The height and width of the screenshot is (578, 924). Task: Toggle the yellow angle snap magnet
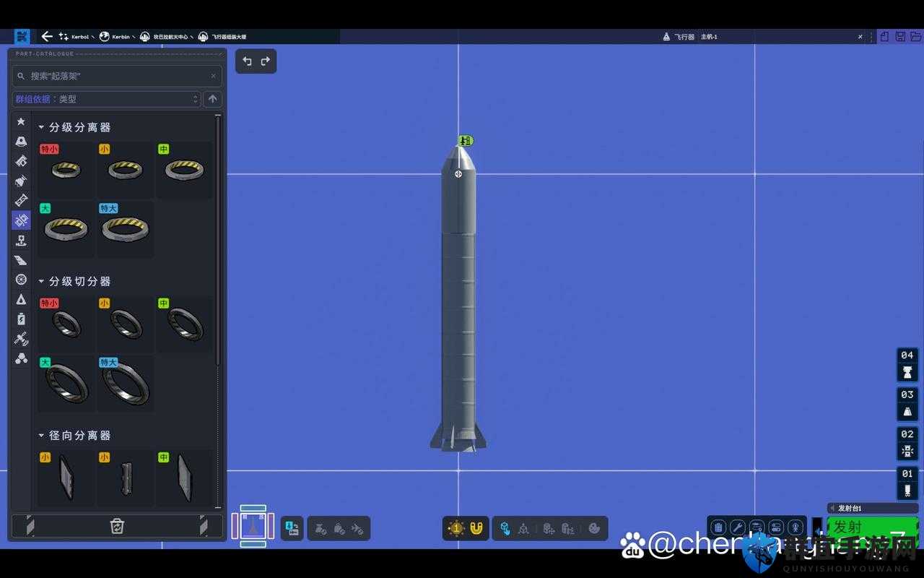pyautogui.click(x=476, y=528)
